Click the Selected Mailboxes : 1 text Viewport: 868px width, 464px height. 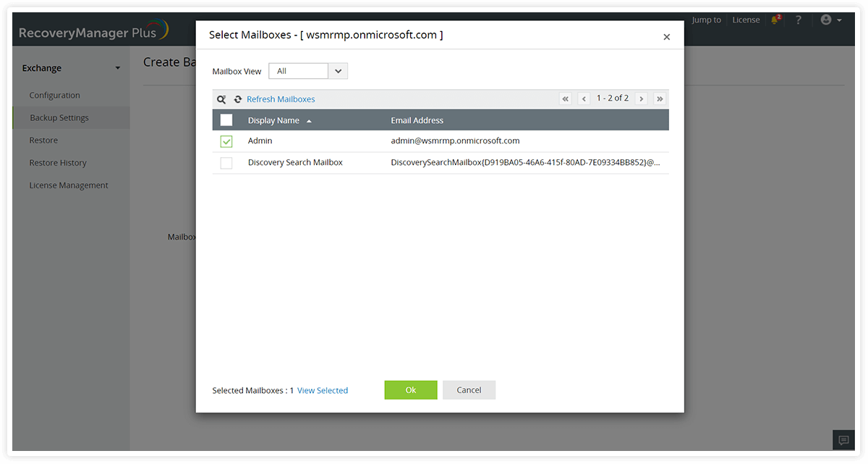(x=253, y=390)
